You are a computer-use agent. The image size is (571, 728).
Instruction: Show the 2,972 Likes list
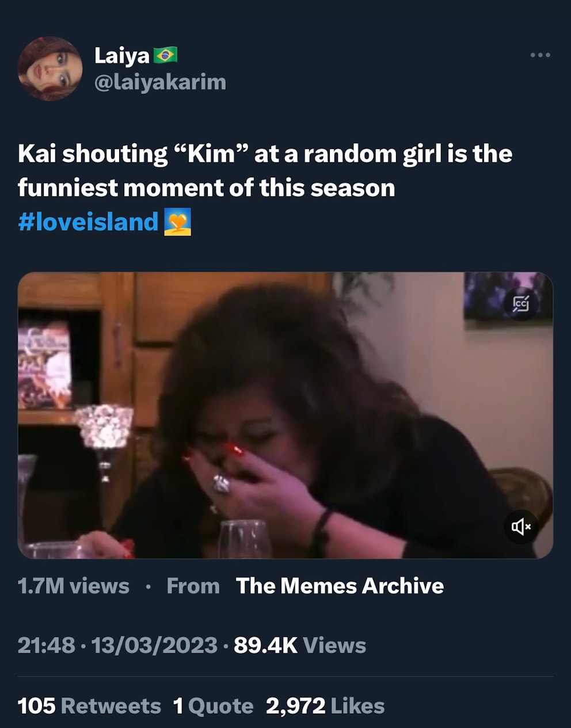[x=325, y=706]
